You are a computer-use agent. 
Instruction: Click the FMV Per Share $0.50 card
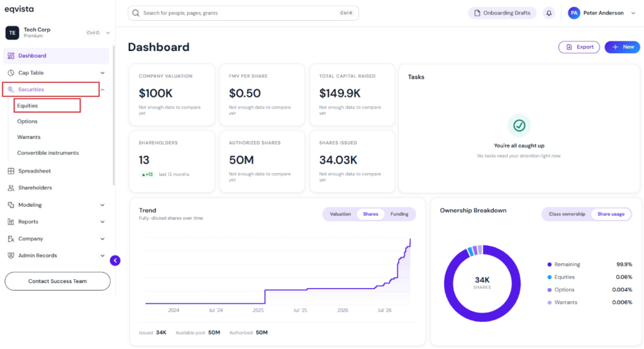262,95
